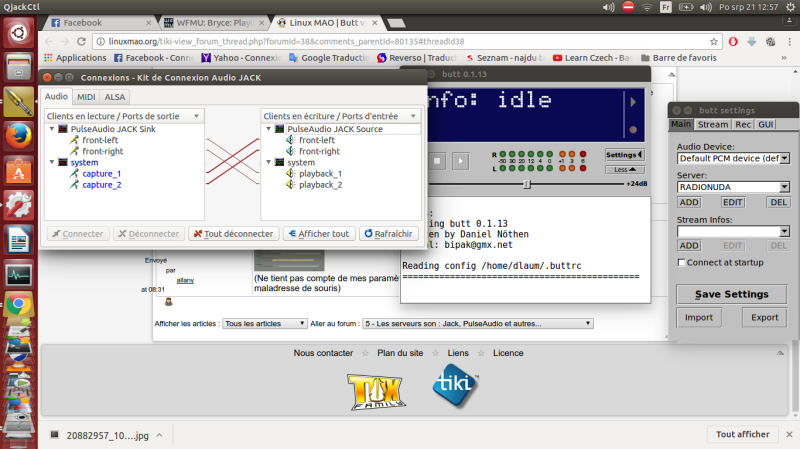Open LibreOffice Writer launcher icon
Screen dimensions: 800x449
click(18, 240)
